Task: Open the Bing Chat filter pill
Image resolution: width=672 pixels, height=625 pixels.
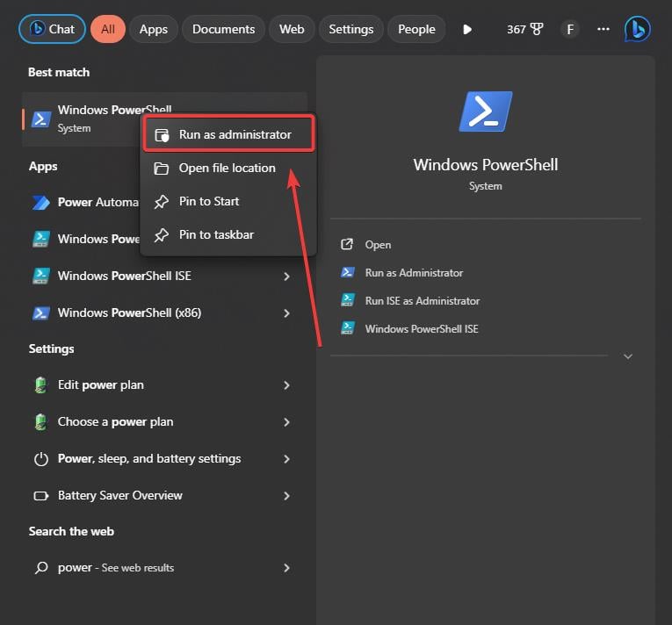Action: tap(52, 29)
